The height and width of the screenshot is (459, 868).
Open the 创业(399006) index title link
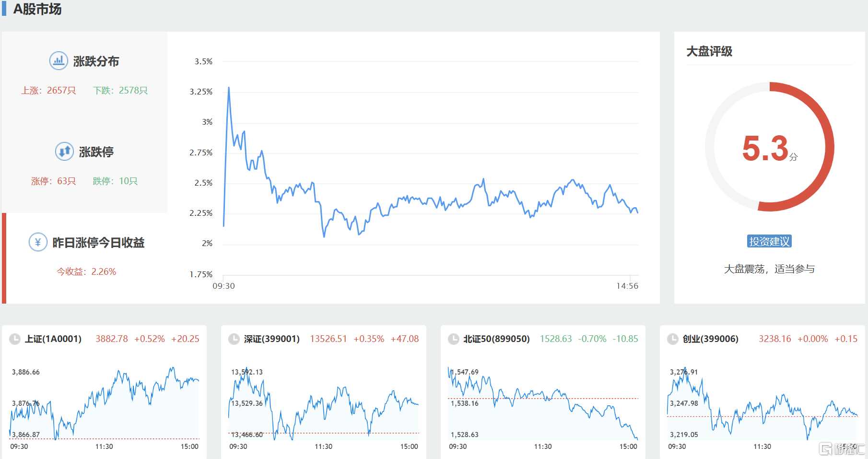[710, 339]
